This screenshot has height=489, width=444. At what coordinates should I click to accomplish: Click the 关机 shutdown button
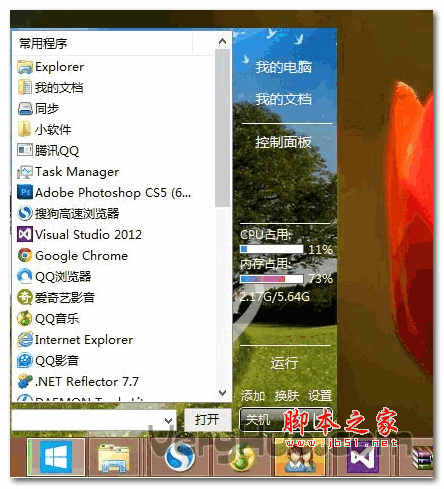(x=258, y=419)
